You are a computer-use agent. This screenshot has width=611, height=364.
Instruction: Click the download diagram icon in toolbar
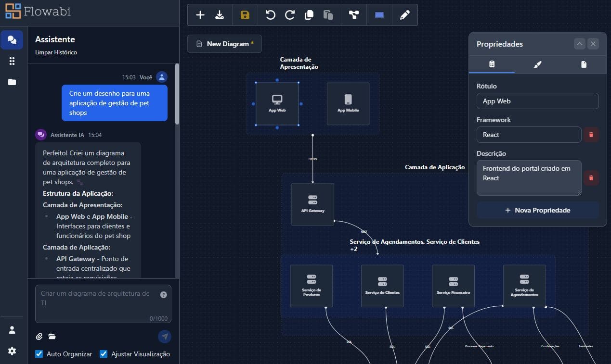(220, 15)
